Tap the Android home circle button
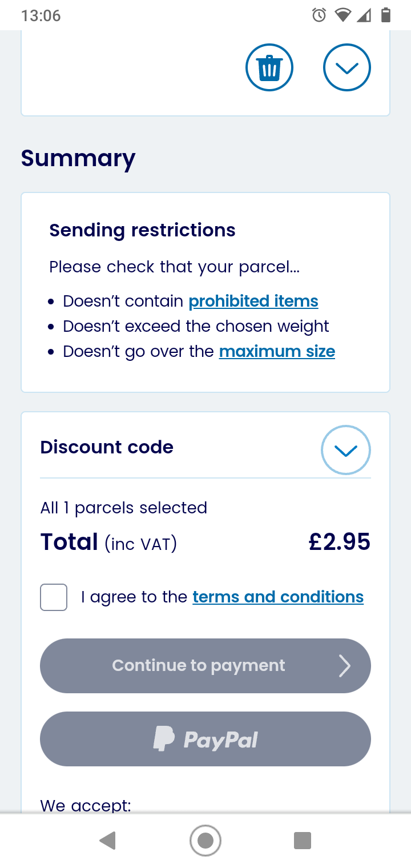 205,841
